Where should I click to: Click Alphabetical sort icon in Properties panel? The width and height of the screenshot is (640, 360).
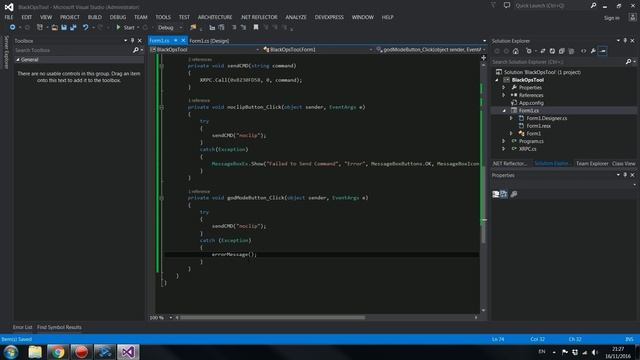[504, 194]
